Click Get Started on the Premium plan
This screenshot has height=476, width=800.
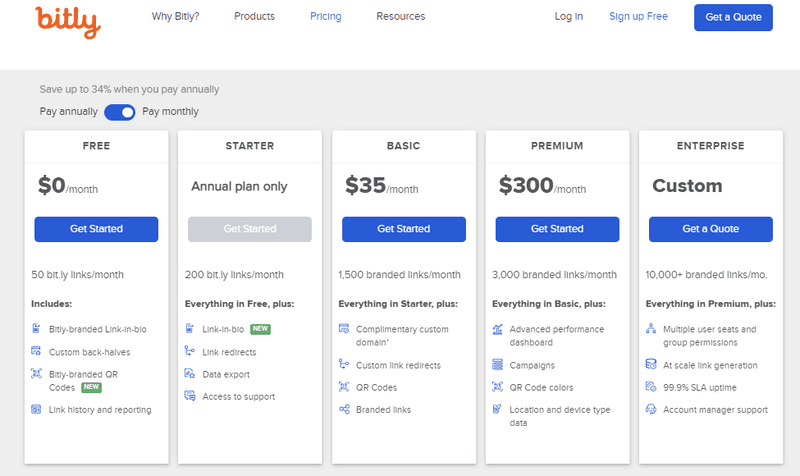pyautogui.click(x=557, y=229)
